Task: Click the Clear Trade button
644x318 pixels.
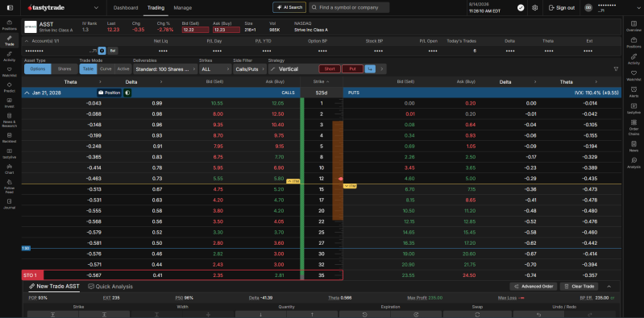Action: click(579, 287)
